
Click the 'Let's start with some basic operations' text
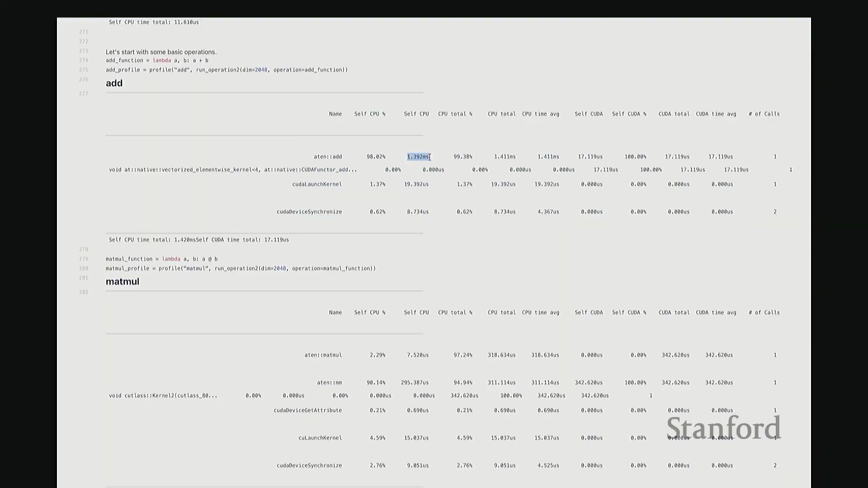click(161, 52)
